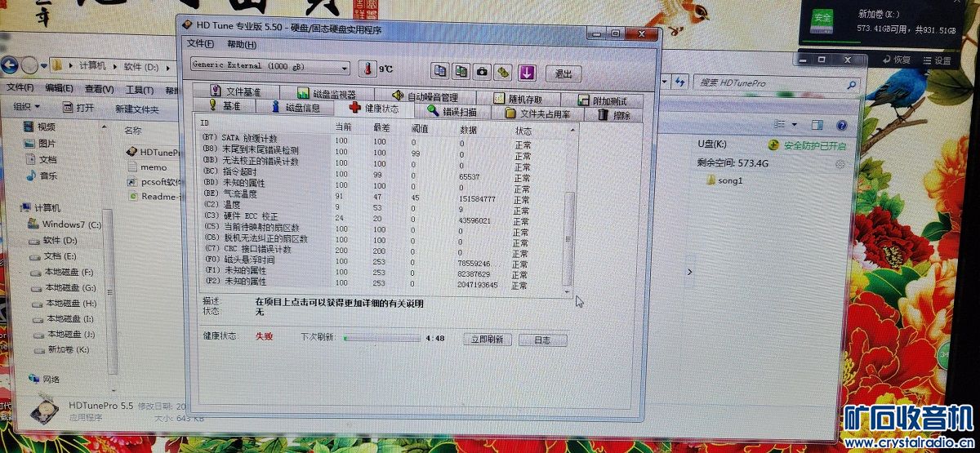Select the 健康状态 tab

(374, 109)
